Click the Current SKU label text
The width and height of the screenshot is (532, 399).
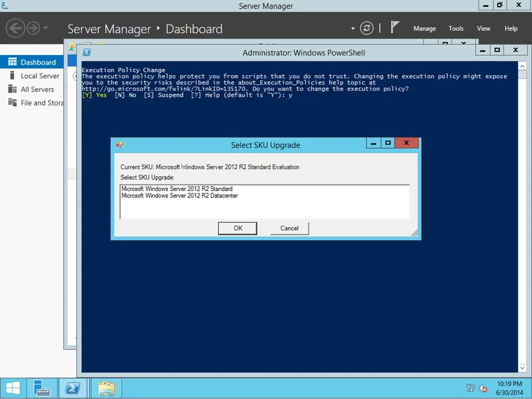[210, 167]
